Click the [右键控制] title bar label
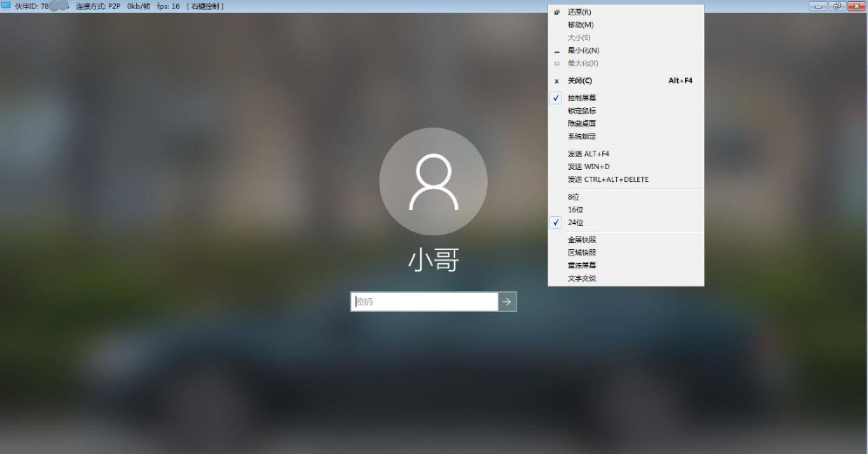Viewport: 868px width, 454px height. pos(206,6)
